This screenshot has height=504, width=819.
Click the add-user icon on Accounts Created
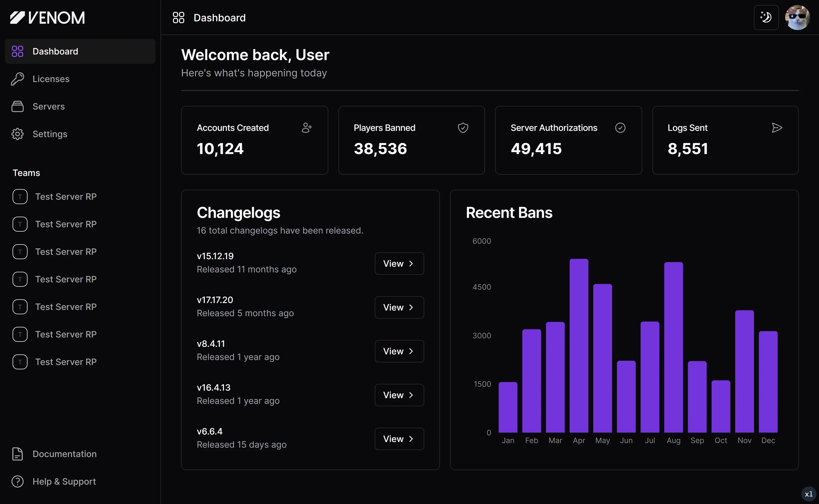point(306,128)
